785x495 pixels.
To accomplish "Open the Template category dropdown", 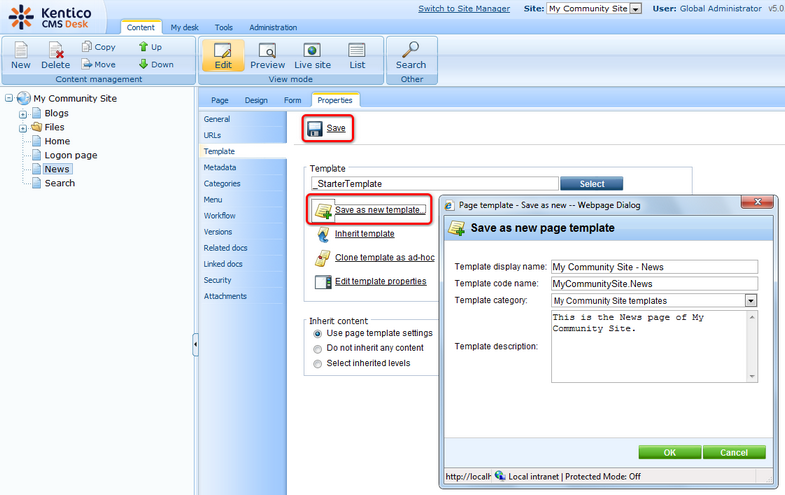I will [750, 301].
